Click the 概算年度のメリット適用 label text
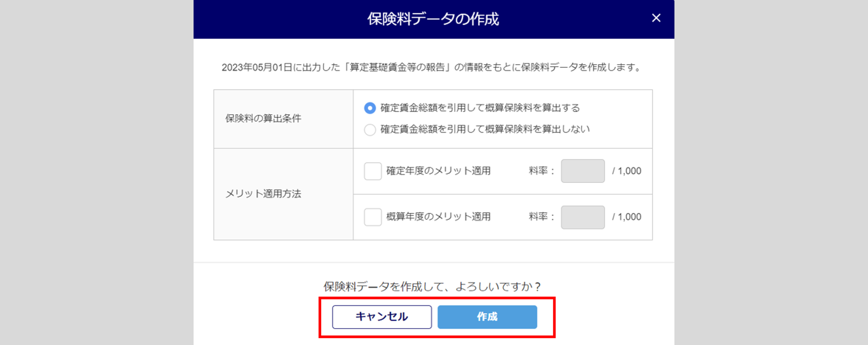868x345 pixels. click(438, 216)
